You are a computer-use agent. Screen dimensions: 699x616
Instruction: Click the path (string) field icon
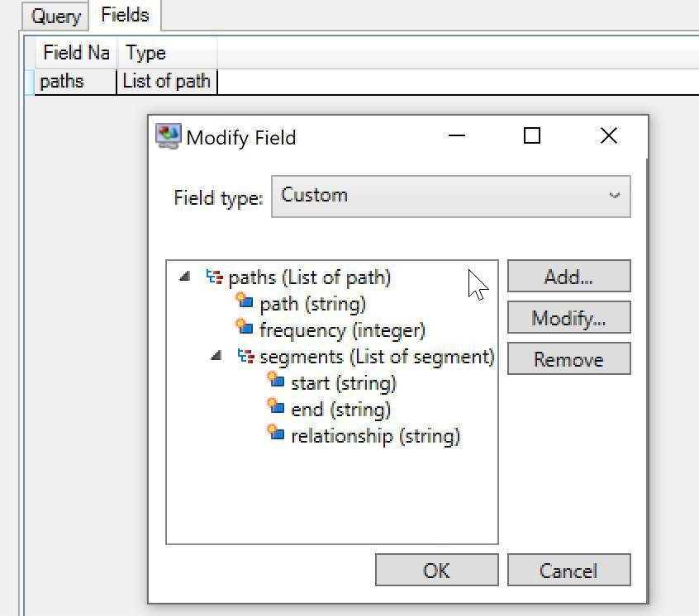click(245, 301)
